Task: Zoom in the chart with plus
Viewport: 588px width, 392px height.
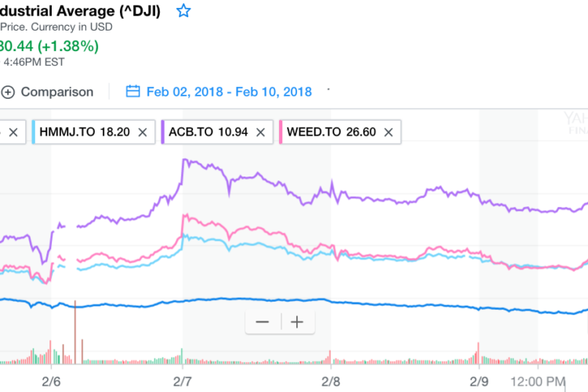Action: pyautogui.click(x=297, y=322)
